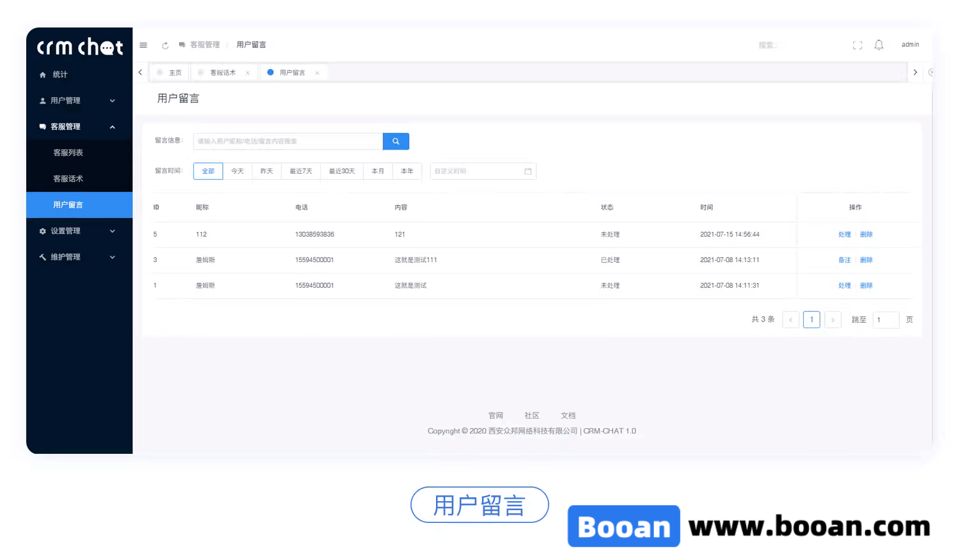Select the 今天 time filter
This screenshot has width=959, height=560.
tap(237, 171)
